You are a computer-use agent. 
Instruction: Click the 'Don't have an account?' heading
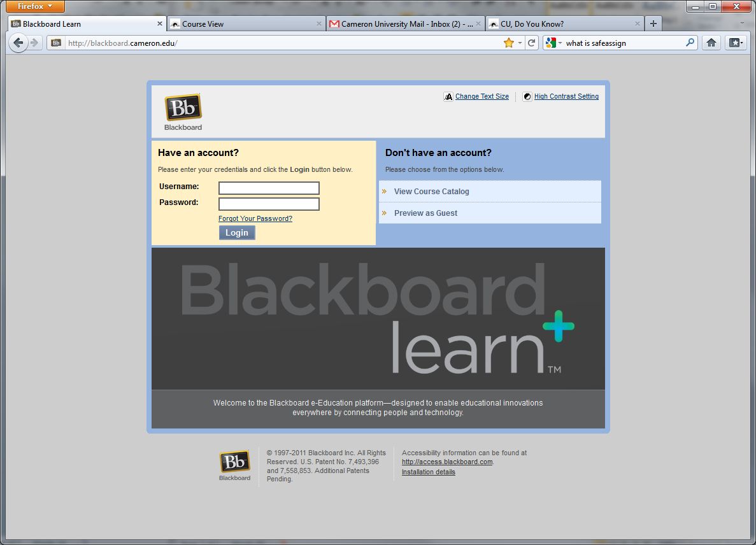pyautogui.click(x=438, y=153)
